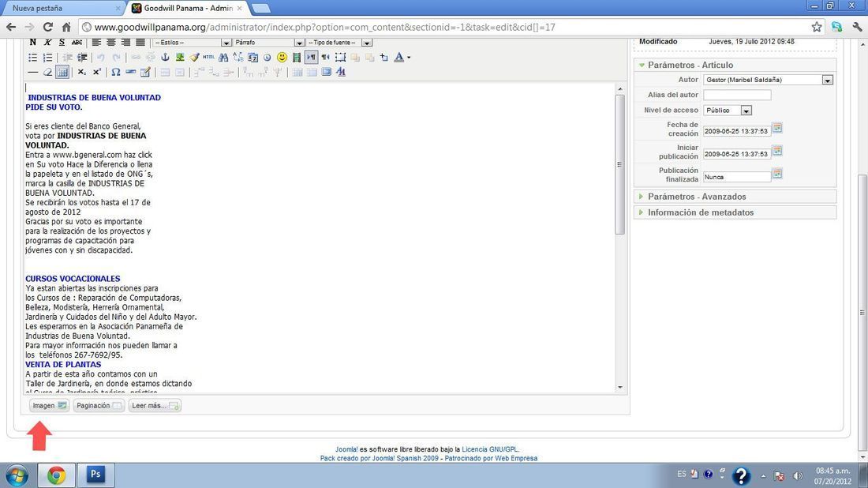Image resolution: width=868 pixels, height=488 pixels.
Task: Insert the current date
Action: pyautogui.click(x=253, y=57)
